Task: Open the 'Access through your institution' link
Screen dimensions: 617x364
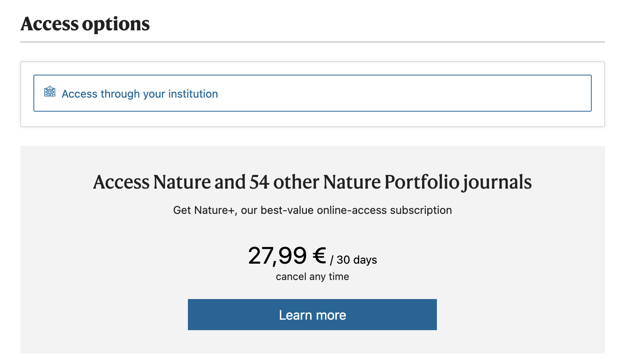Action: coord(140,94)
